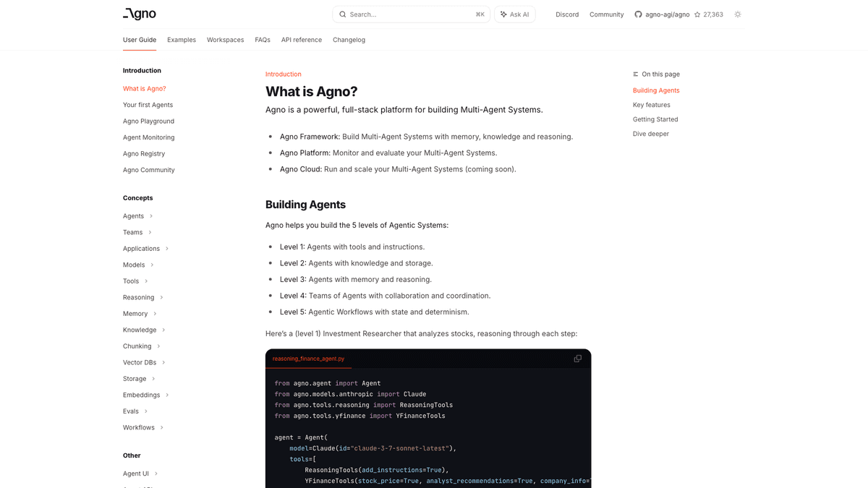Viewport: 868px width, 488px height.
Task: Click the Agno Cloud list item text
Action: coord(398,169)
